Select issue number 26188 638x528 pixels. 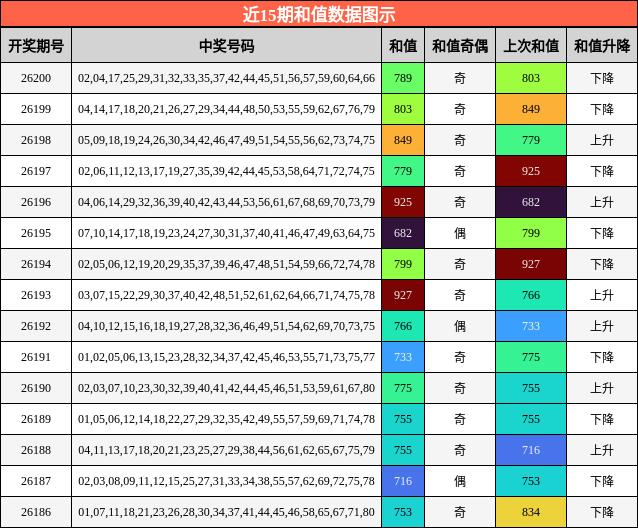pyautogui.click(x=36, y=450)
